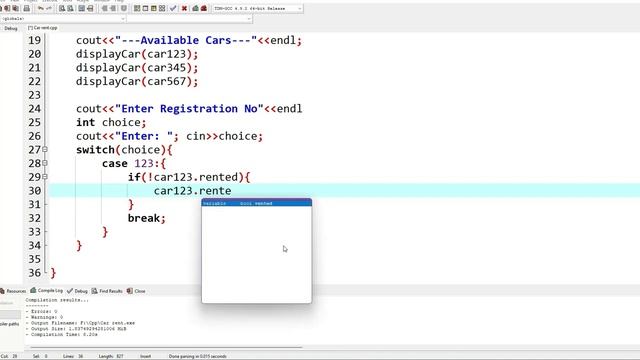This screenshot has height=360, width=640.
Task: Click 'cin>>choice;' on line 26
Action: pyautogui.click(x=224, y=136)
